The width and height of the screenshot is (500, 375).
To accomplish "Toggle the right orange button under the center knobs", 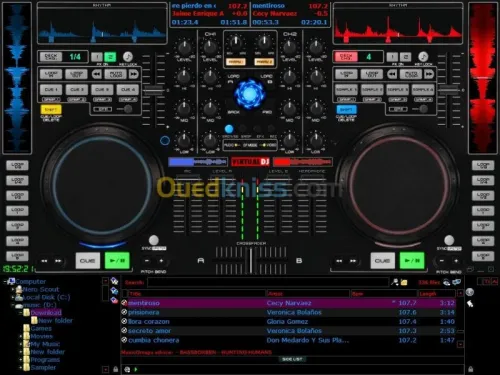I will pos(264,62).
